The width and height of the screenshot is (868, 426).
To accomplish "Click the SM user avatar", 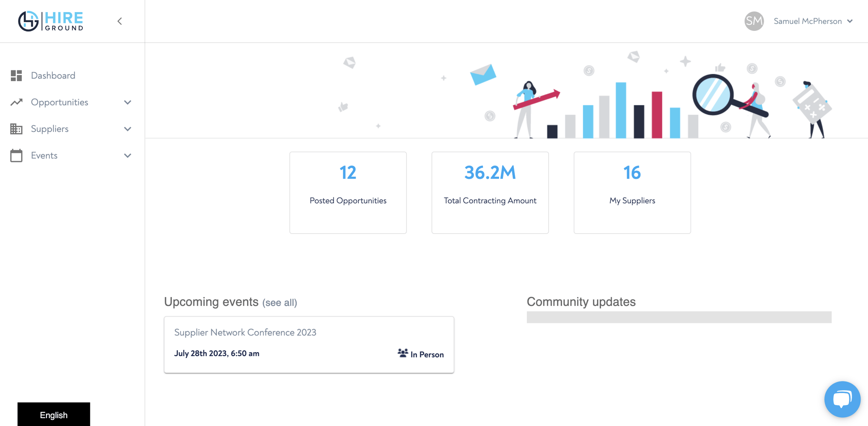I will (754, 21).
